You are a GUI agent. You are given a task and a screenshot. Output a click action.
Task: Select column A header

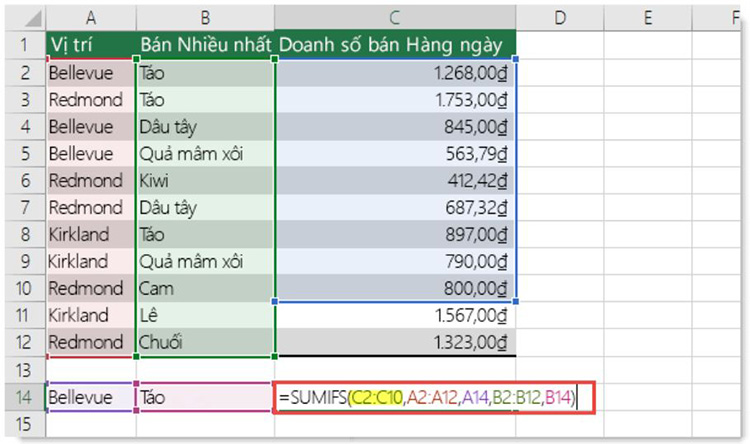tap(91, 18)
